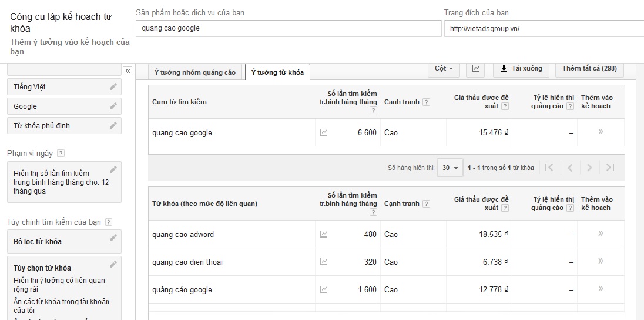Open Cạnh tranh help icon in top table

pyautogui.click(x=427, y=102)
